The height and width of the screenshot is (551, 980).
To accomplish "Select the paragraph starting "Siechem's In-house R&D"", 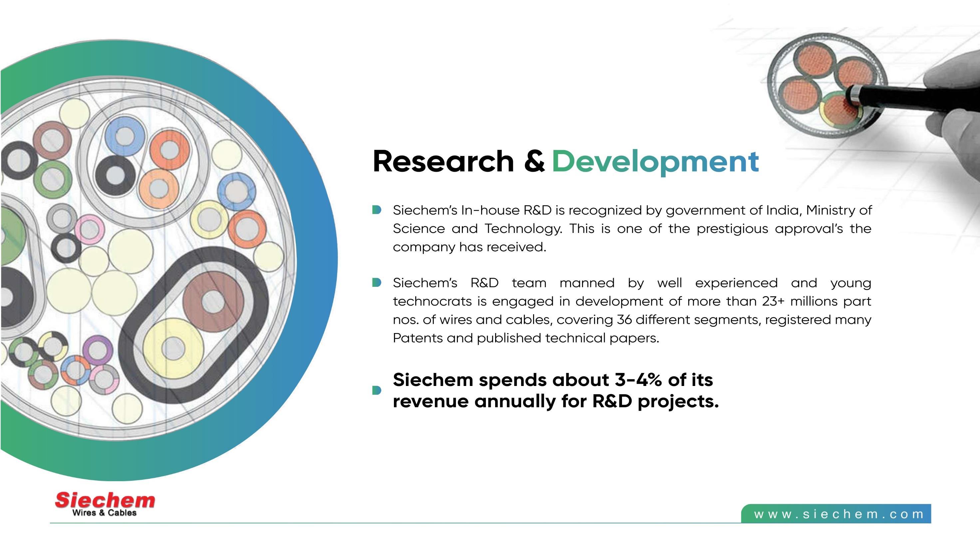I will (x=632, y=229).
